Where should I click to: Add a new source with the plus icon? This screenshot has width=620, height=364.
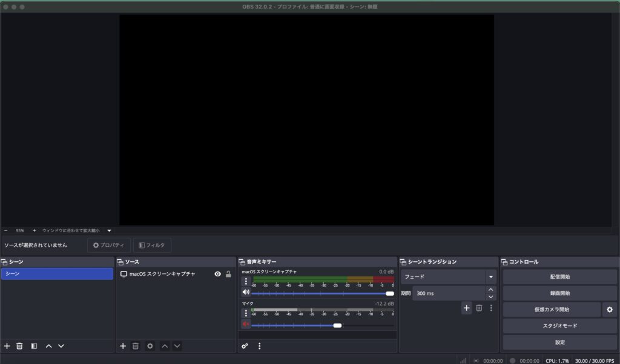tap(123, 346)
